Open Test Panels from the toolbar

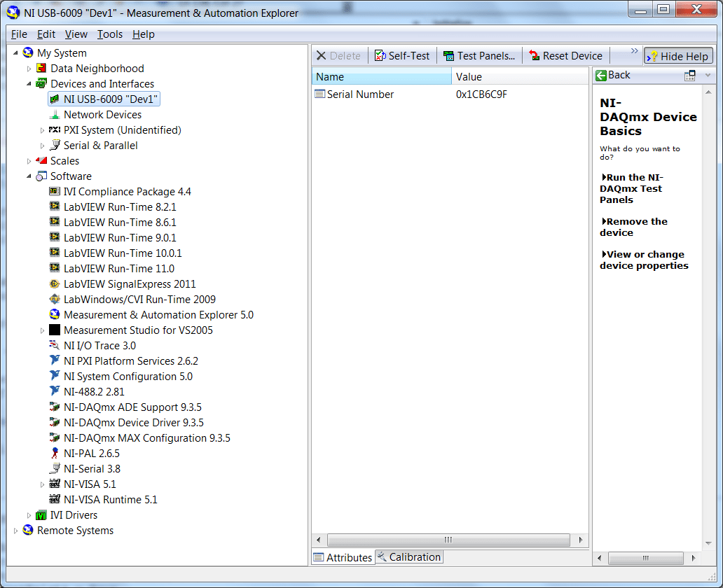point(479,56)
